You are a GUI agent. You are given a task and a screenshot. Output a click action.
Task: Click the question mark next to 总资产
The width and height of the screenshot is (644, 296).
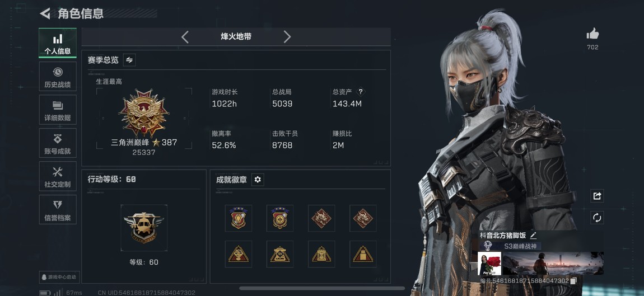(x=361, y=92)
